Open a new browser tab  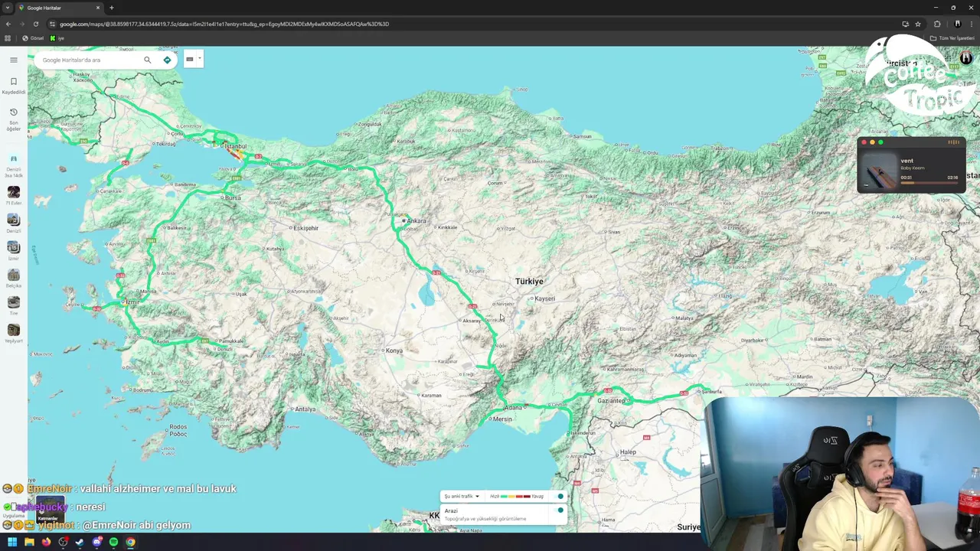tap(111, 8)
